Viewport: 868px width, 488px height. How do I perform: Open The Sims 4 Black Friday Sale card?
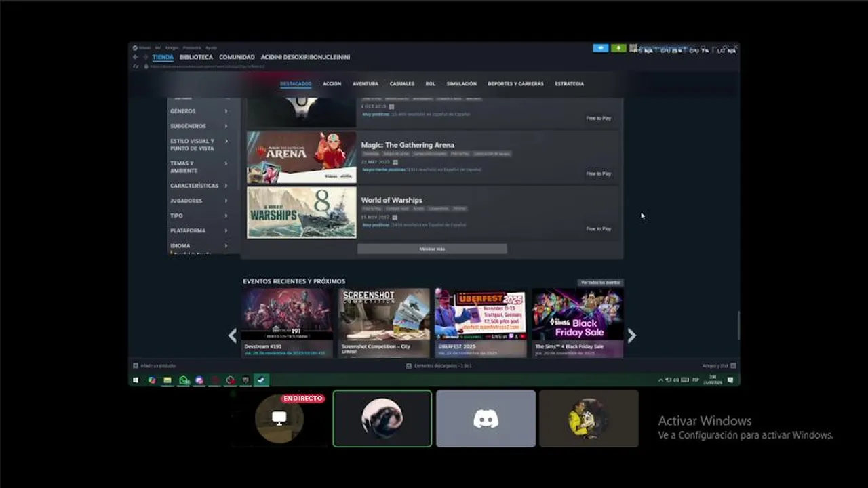point(578,323)
